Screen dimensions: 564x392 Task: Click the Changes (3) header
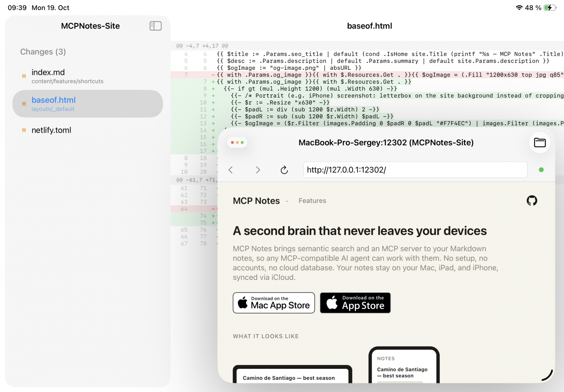click(x=43, y=52)
